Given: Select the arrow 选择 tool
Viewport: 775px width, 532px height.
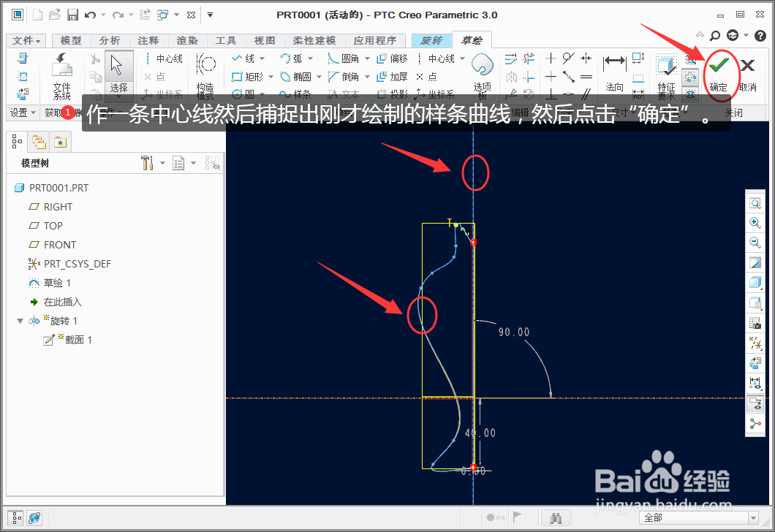Looking at the screenshot, I should (118, 75).
